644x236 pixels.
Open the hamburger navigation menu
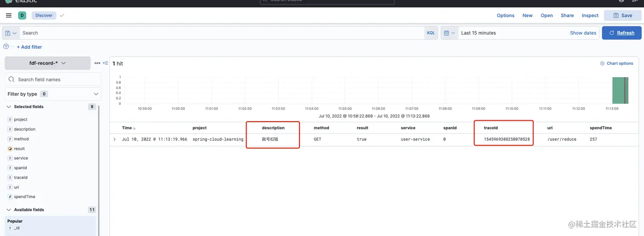click(x=9, y=15)
